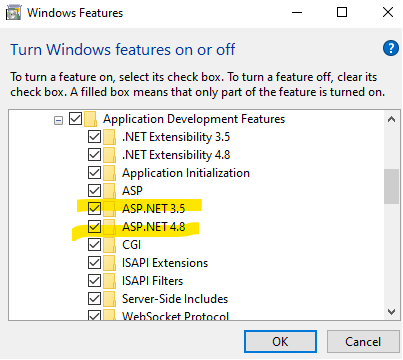Toggle the .NET Extensibility 3.5 checkbox

94,137
